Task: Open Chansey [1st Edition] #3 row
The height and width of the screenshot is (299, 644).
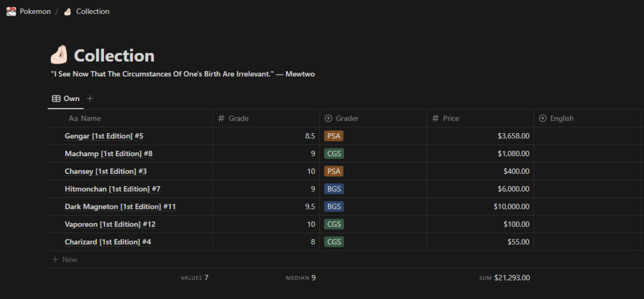Action: [x=106, y=171]
